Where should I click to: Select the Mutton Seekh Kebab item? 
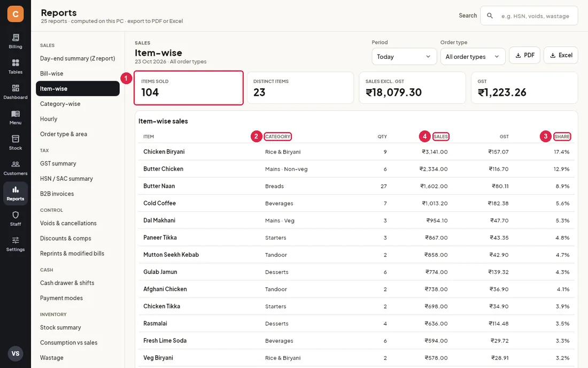171,255
